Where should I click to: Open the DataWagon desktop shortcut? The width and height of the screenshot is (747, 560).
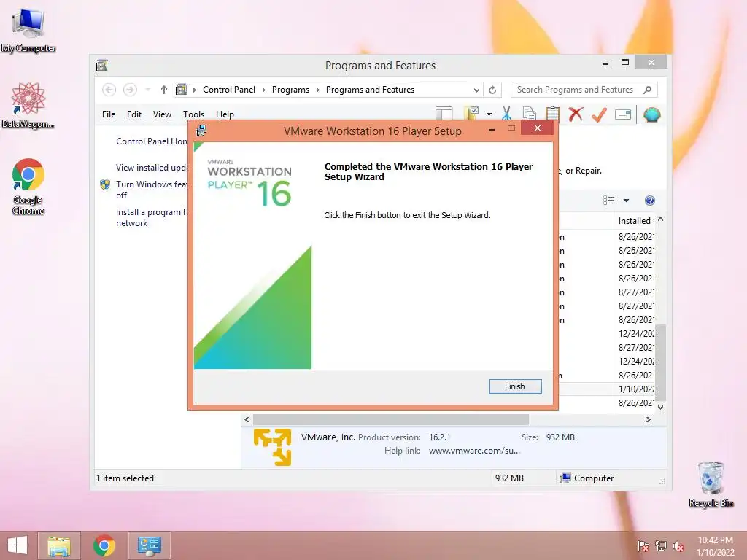(28, 105)
